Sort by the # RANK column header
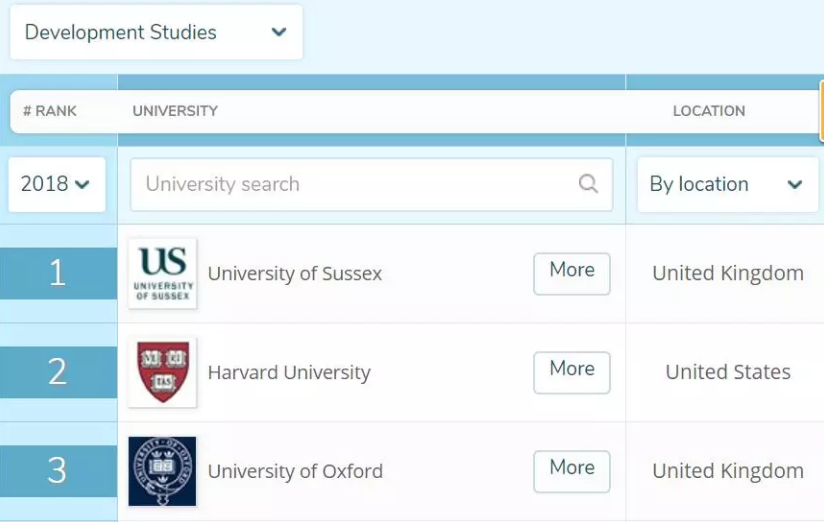 pyautogui.click(x=50, y=111)
